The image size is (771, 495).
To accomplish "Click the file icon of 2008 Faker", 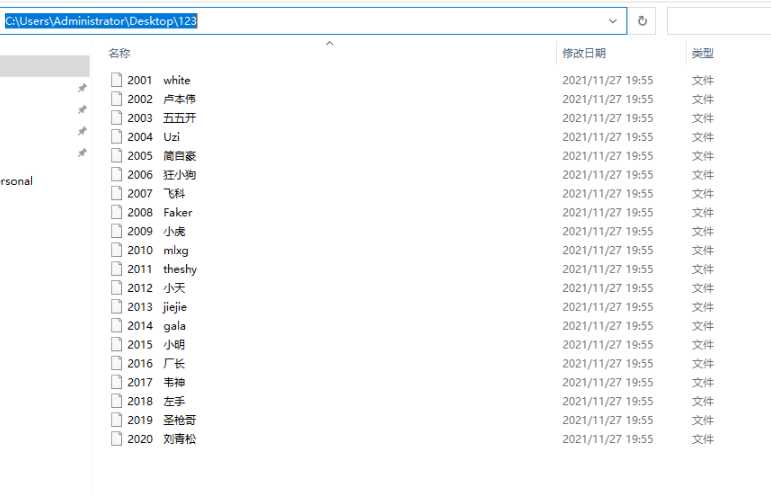I will tap(117, 212).
